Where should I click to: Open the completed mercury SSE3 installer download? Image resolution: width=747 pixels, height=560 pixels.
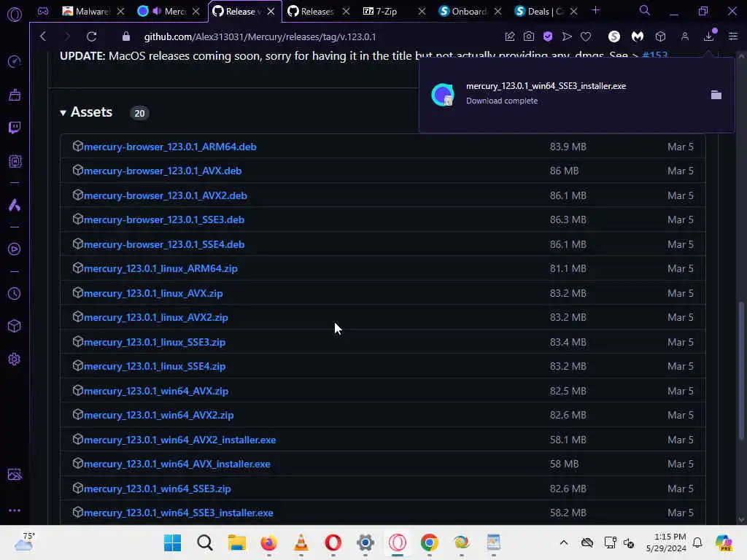(x=546, y=86)
